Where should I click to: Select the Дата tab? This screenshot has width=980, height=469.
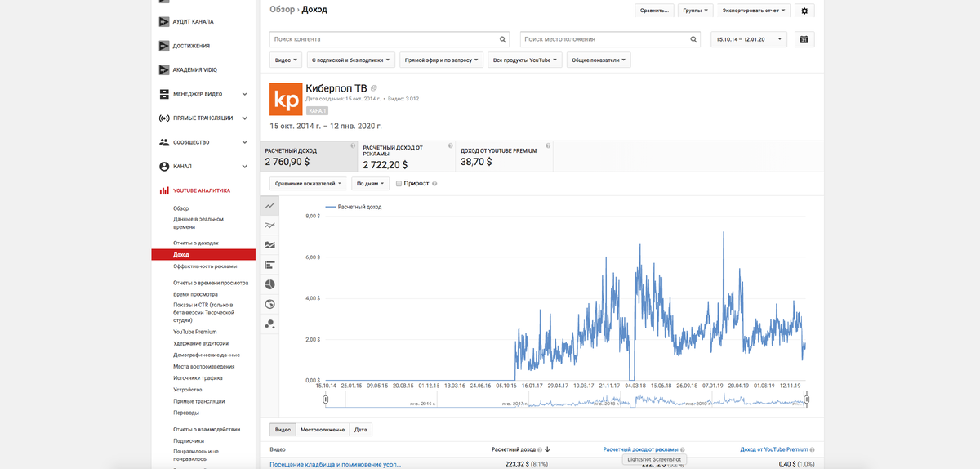click(360, 429)
